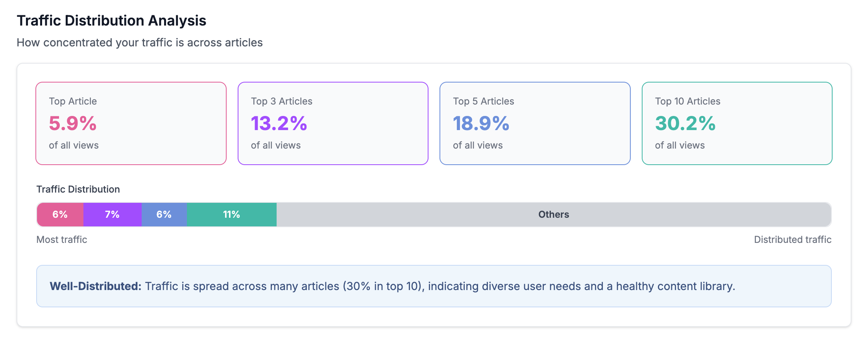
Task: Click the Traffic Distribution bar heading
Action: click(78, 189)
